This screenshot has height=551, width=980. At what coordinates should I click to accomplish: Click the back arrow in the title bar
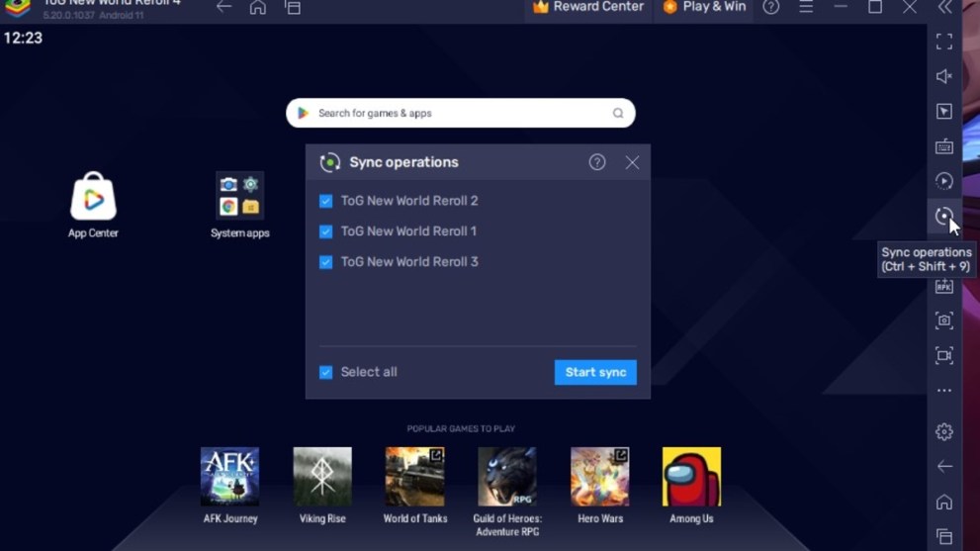click(223, 8)
